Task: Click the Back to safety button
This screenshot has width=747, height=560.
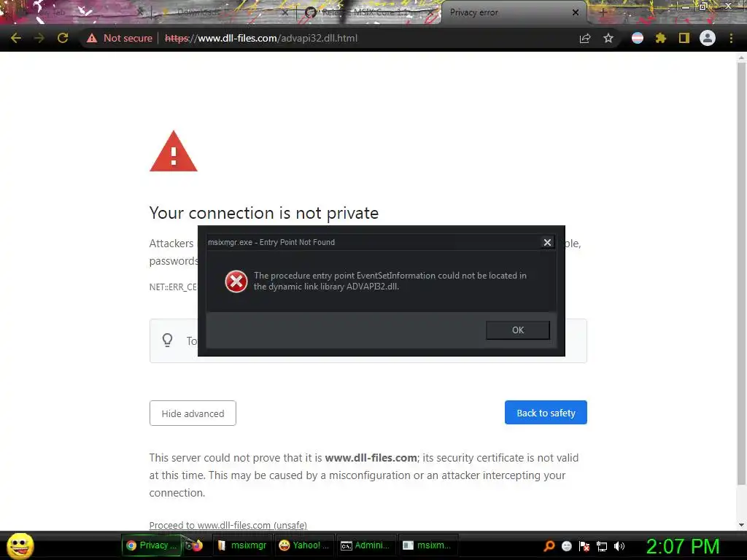Action: (x=546, y=413)
